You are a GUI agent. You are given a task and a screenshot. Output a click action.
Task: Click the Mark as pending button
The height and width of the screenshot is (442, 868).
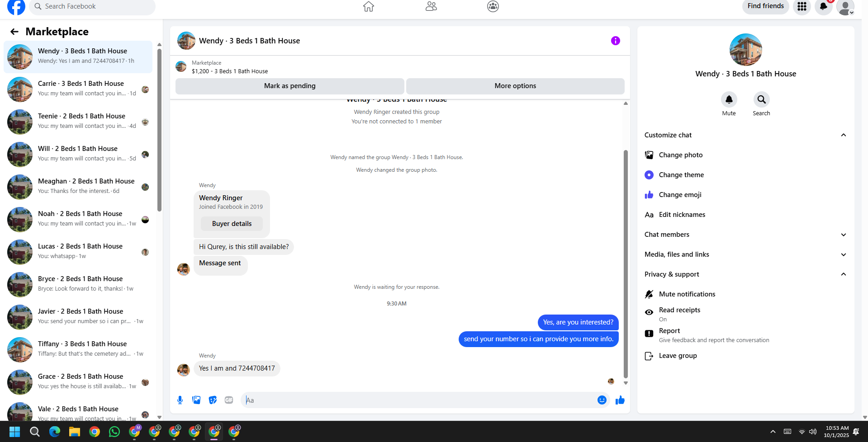point(290,86)
